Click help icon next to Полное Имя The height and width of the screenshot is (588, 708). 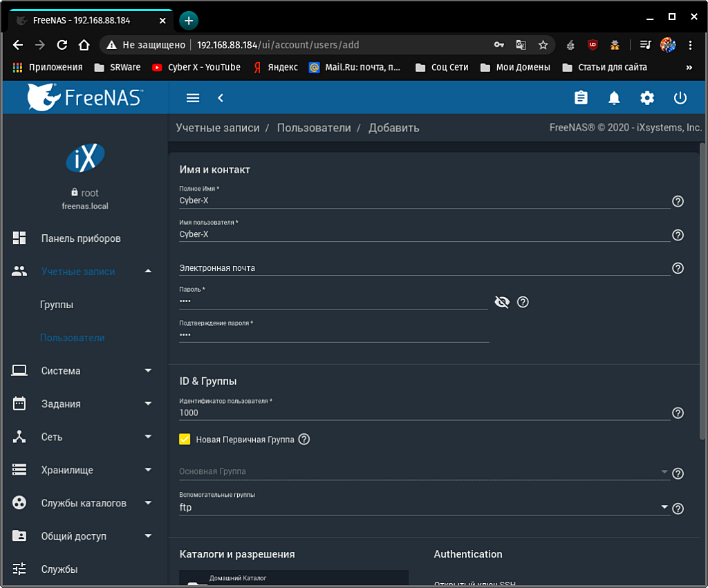pyautogui.click(x=678, y=201)
